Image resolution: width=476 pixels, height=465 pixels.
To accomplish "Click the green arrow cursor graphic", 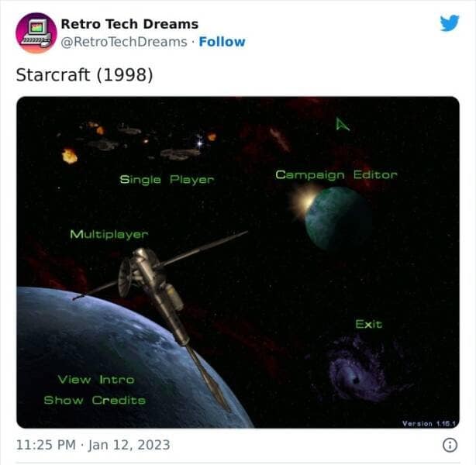I will tap(343, 124).
